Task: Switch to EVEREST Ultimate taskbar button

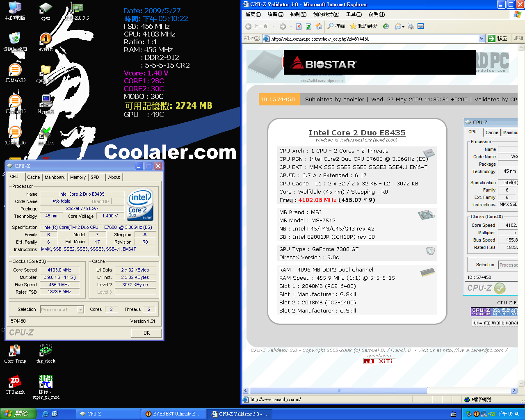Action: pyautogui.click(x=173, y=414)
